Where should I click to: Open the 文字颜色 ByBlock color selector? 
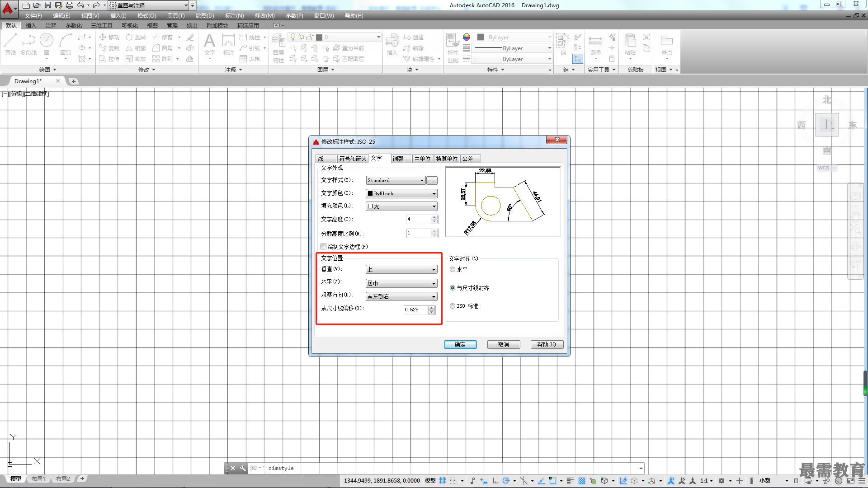(401, 193)
